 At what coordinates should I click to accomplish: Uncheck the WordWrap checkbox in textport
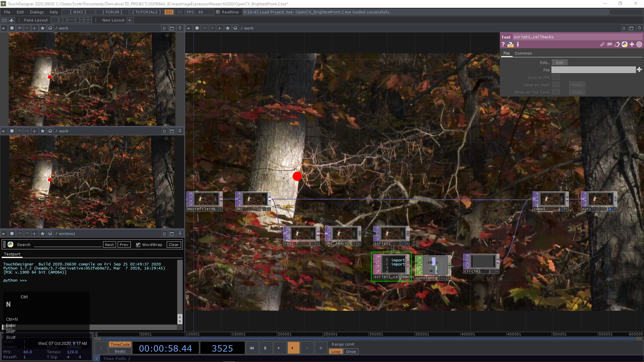click(x=138, y=245)
